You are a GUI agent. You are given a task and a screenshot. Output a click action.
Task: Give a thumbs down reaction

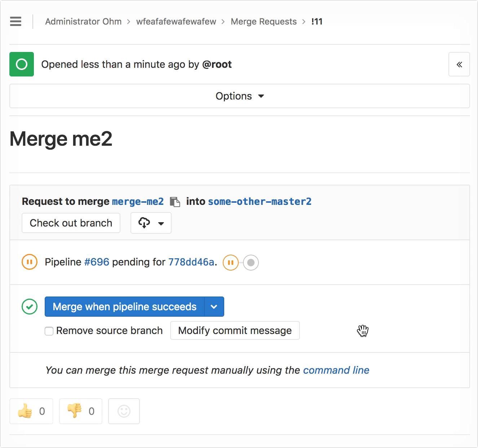[x=81, y=411]
